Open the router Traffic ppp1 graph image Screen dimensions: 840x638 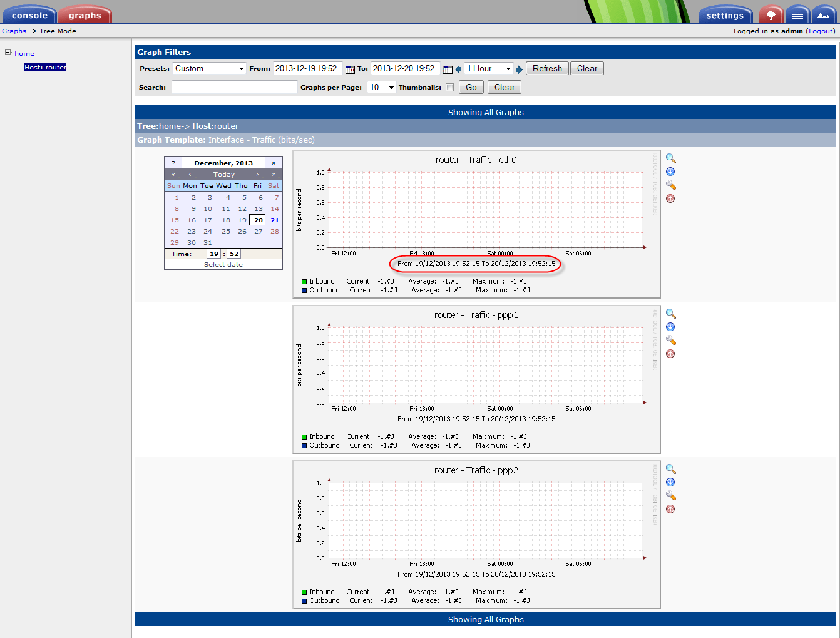coord(476,379)
